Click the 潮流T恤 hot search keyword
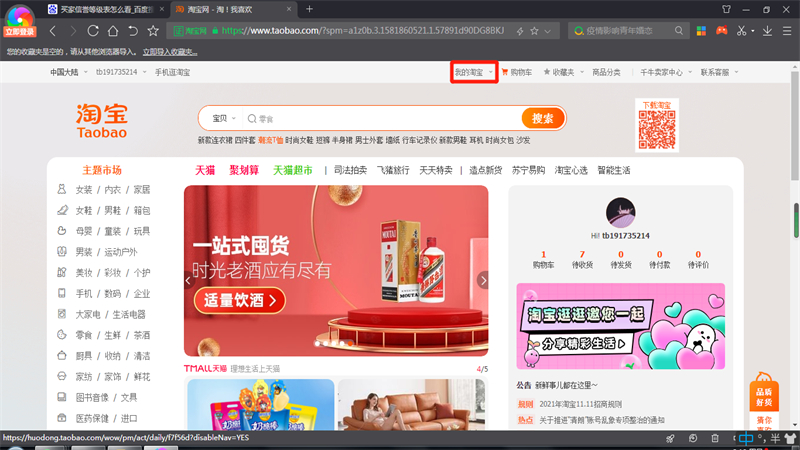800x450 pixels. coord(270,140)
